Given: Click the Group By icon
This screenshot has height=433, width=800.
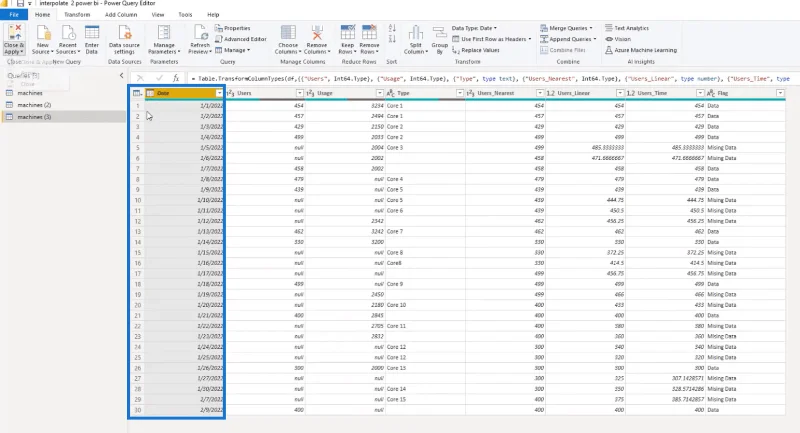Looking at the screenshot, I should 439,33.
